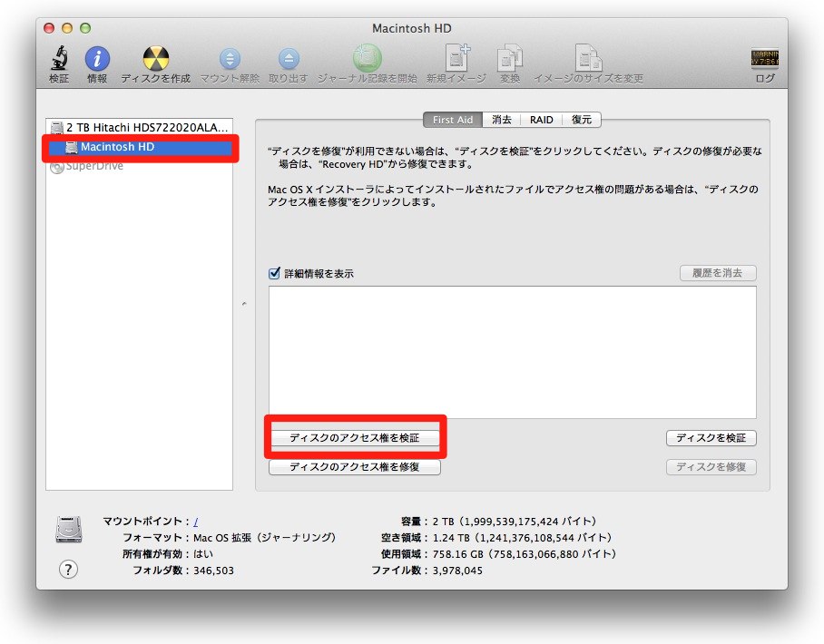The height and width of the screenshot is (644, 824).
Task: Switch to the 消去 tab
Action: 502,120
